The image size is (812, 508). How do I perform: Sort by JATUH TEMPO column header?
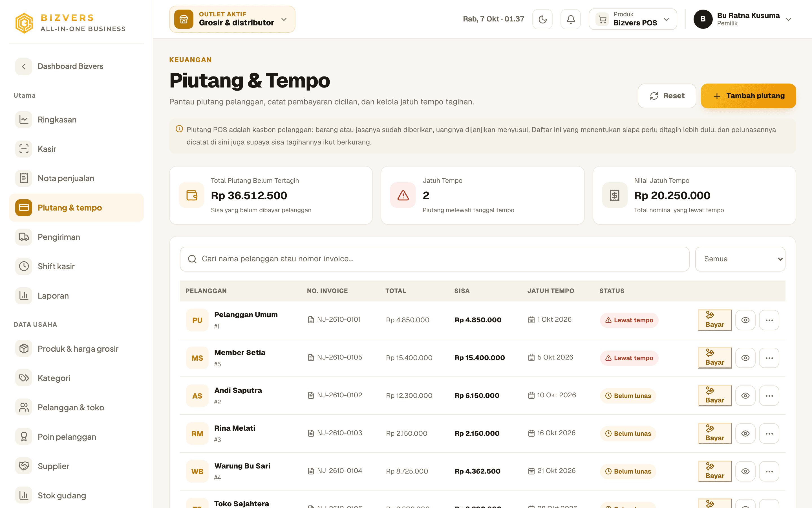(x=551, y=291)
